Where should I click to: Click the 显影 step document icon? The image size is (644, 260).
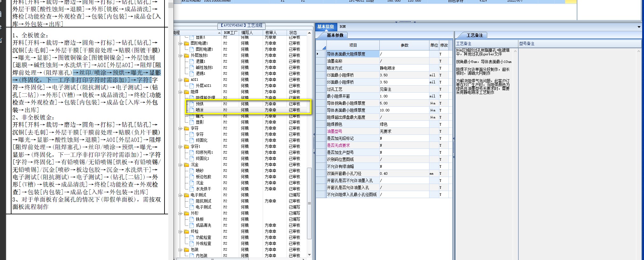tap(192, 122)
